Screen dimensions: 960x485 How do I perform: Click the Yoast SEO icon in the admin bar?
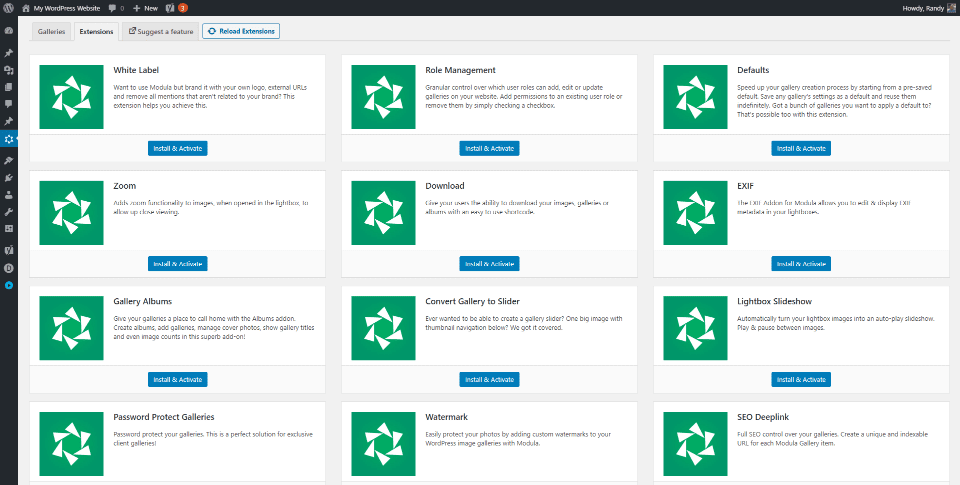point(170,7)
